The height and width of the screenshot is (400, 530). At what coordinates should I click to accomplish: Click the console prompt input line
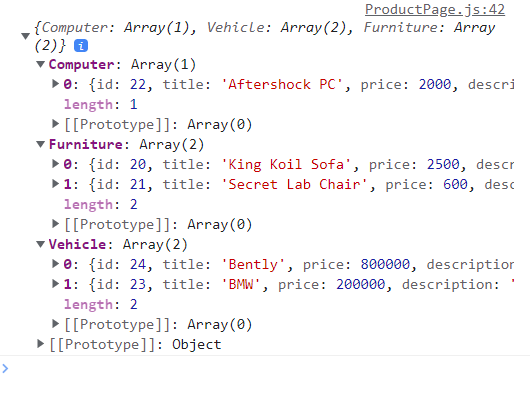pos(267,368)
